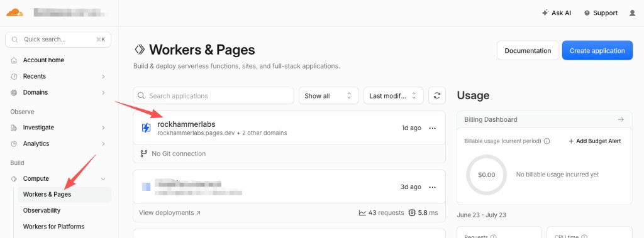
Task: Open Workers for Platforms
Action: (54, 227)
